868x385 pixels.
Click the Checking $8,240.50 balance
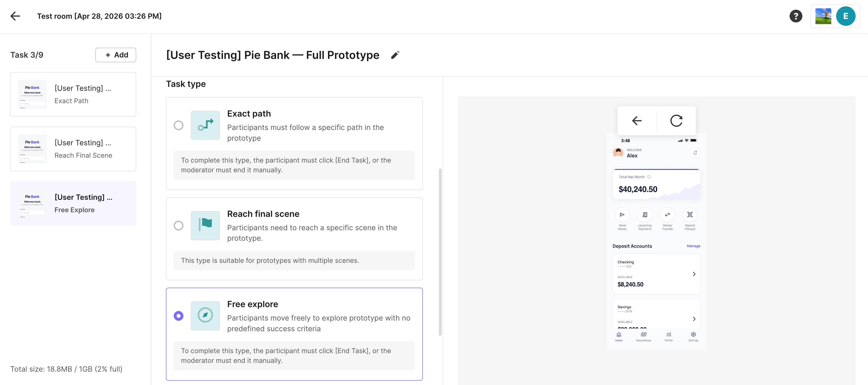tap(630, 284)
